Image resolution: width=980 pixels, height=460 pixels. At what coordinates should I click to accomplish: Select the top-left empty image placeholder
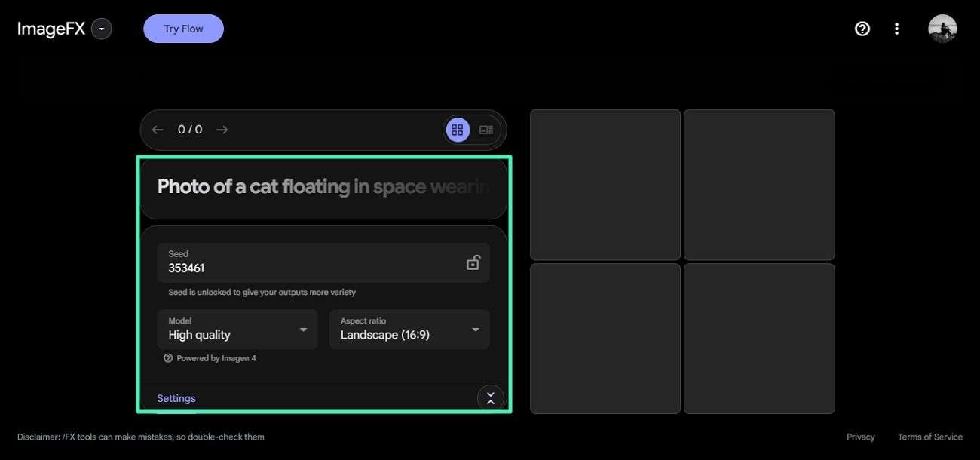pos(605,184)
